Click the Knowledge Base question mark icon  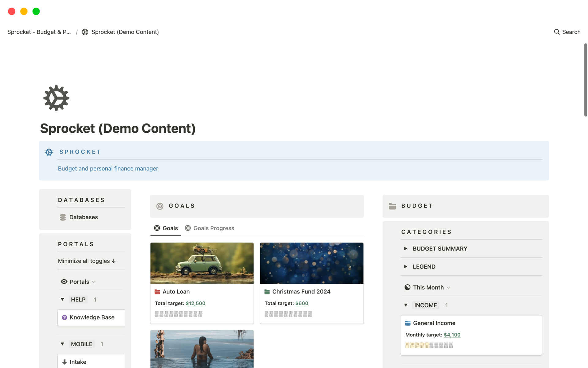click(64, 318)
